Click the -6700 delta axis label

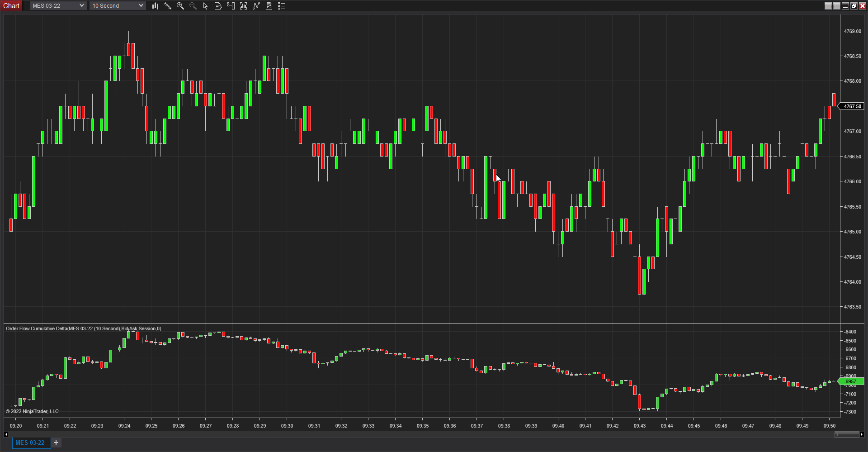[850, 358]
